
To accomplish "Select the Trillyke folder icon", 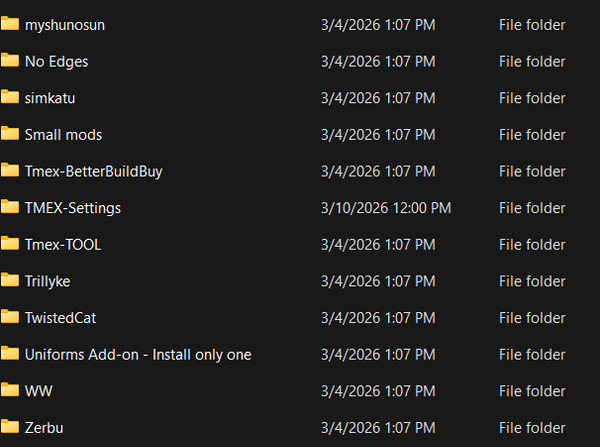I will [10, 281].
